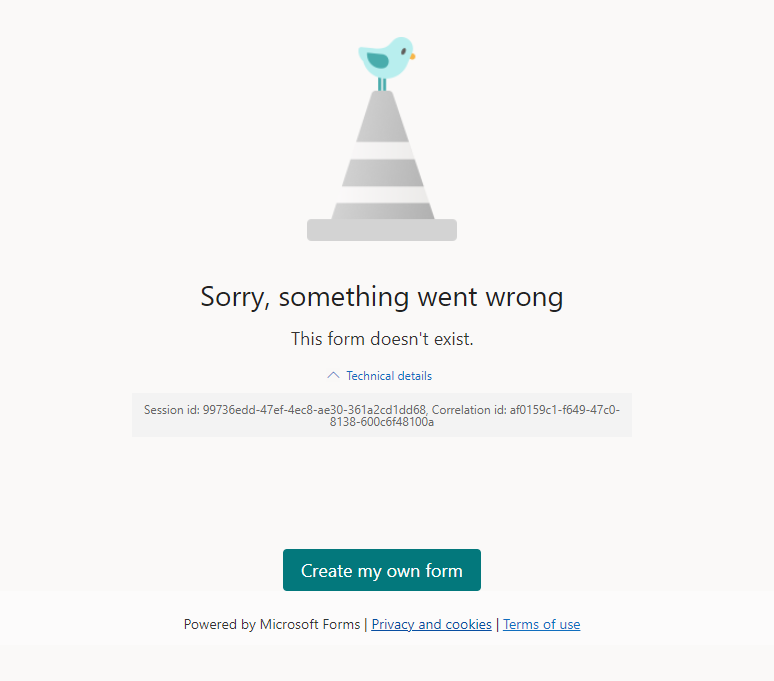This screenshot has width=774, height=681.
Task: Click the Technical details link text
Action: pos(389,376)
